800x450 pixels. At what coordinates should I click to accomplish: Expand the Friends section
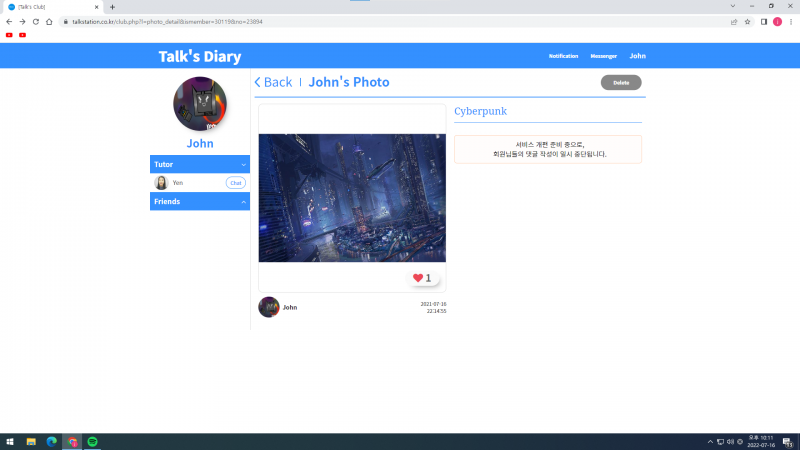(243, 202)
